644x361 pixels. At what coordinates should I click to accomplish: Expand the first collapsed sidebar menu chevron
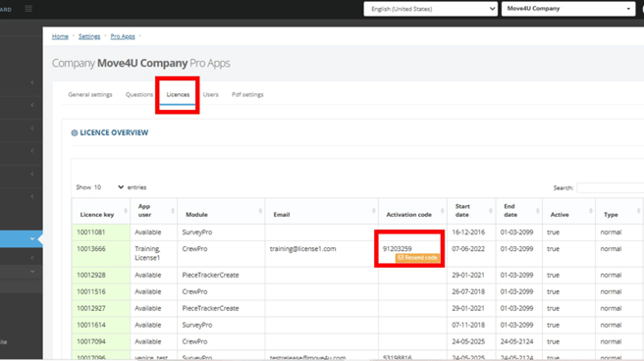[32, 82]
